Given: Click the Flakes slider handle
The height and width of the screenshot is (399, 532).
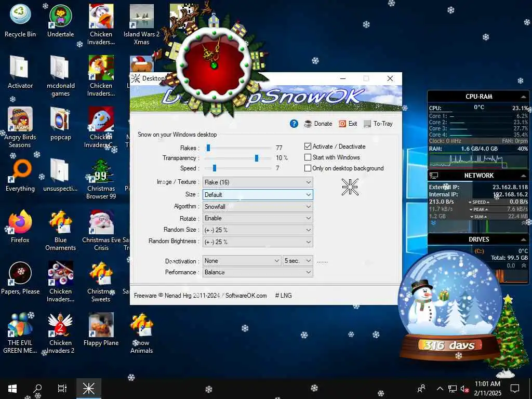Looking at the screenshot, I should tap(208, 148).
